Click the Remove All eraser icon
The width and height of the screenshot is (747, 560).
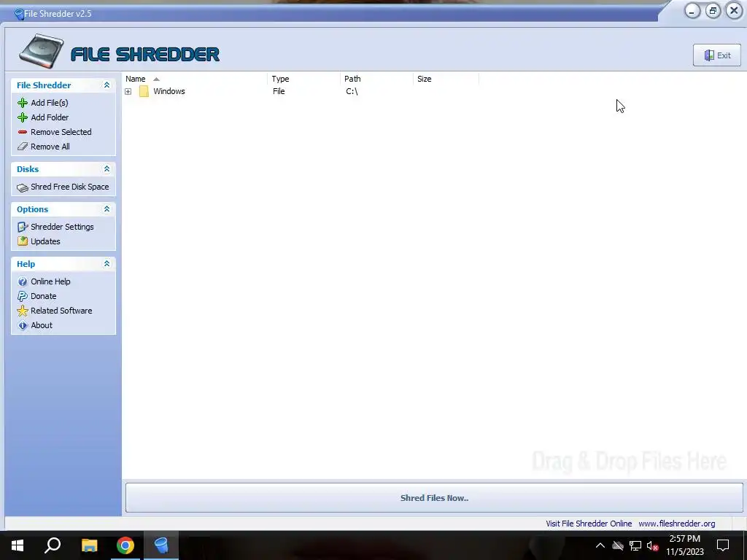pos(23,147)
